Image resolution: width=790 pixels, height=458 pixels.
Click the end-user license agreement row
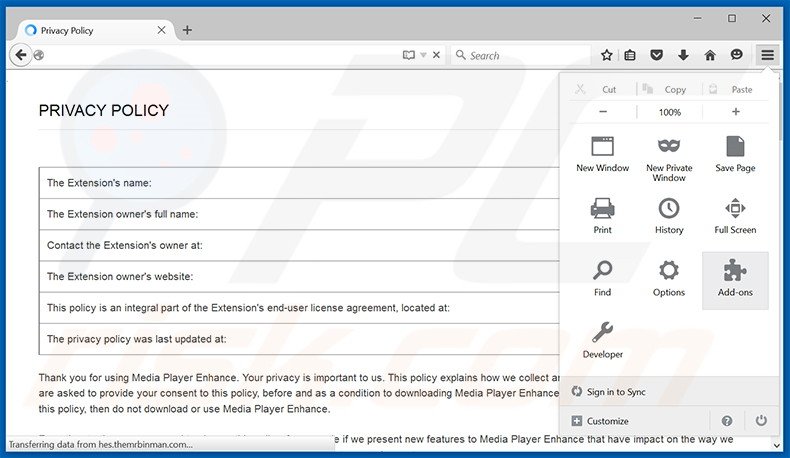pyautogui.click(x=299, y=308)
